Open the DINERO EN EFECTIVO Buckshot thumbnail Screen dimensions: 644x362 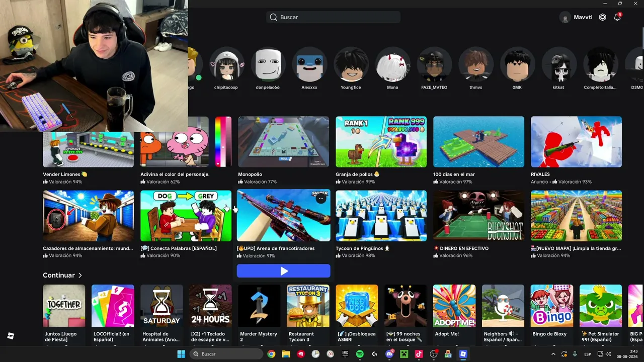[x=478, y=216]
